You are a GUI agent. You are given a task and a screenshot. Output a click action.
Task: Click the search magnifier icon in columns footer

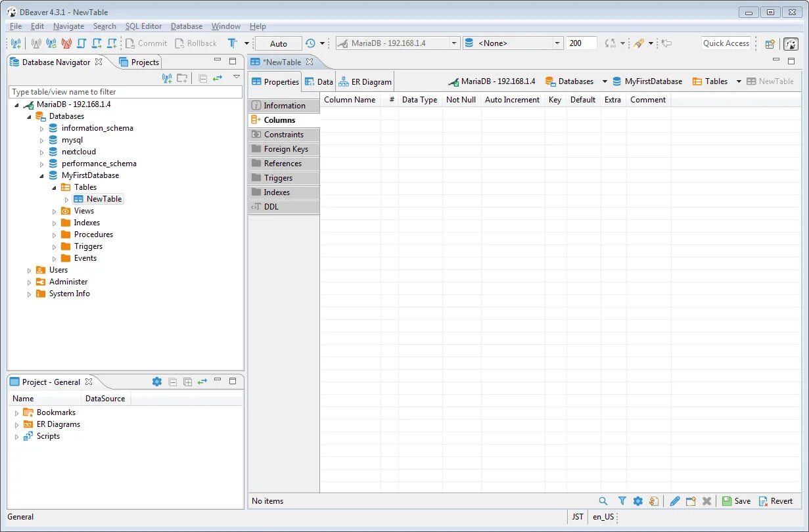click(x=603, y=501)
